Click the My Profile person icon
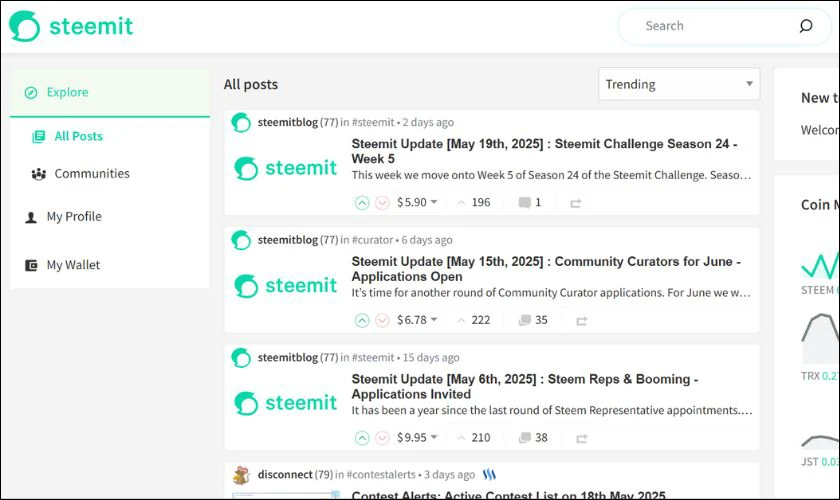The height and width of the screenshot is (500, 840). point(31,217)
